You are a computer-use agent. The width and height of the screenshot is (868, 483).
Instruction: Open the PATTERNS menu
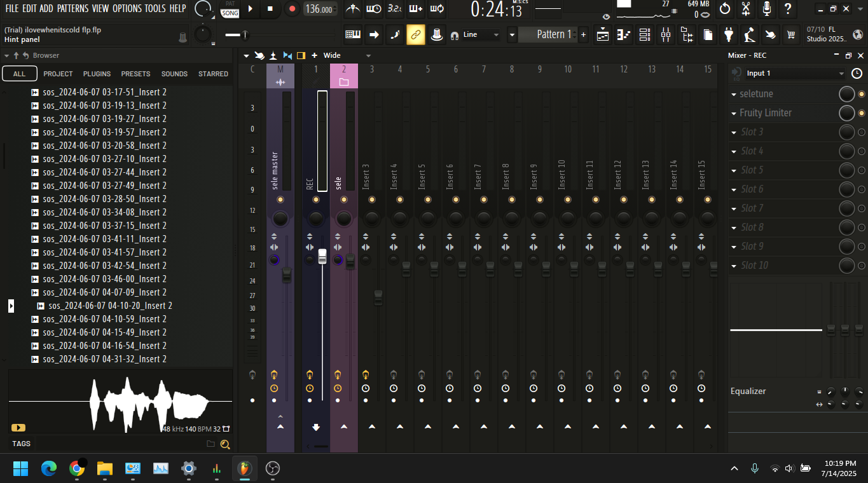point(72,8)
